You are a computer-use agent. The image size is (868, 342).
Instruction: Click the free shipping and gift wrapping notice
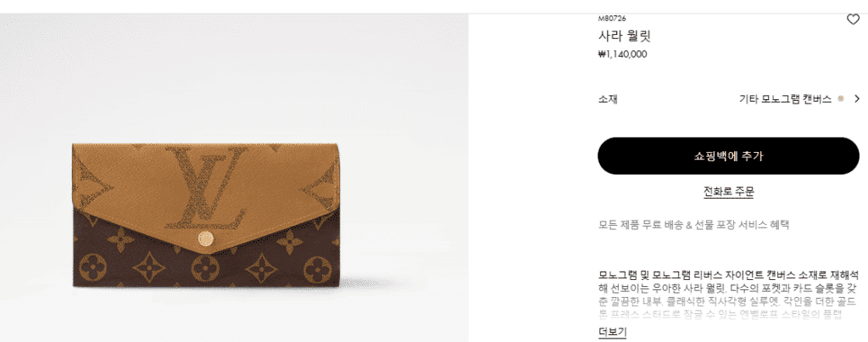point(693,225)
